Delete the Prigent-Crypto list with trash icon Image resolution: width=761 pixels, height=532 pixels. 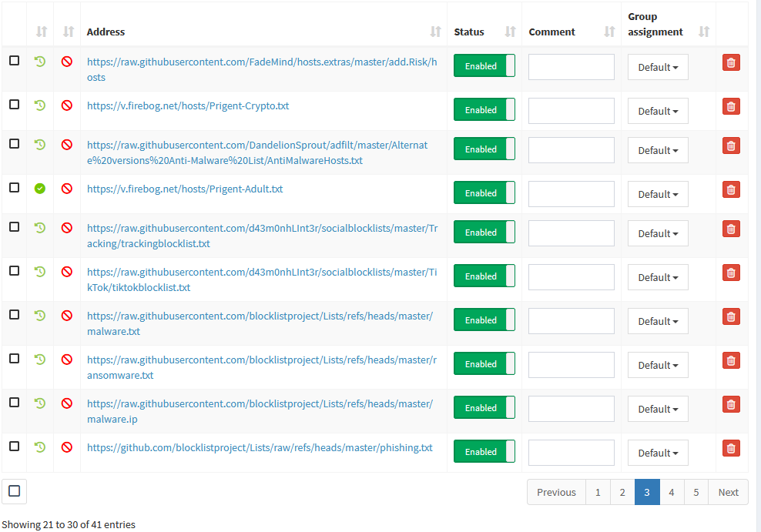(x=731, y=107)
